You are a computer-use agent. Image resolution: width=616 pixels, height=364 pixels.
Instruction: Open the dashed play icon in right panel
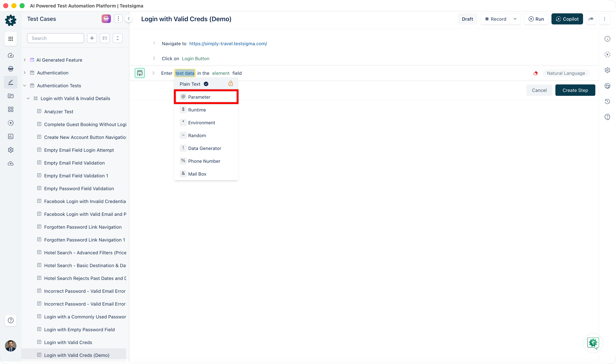click(607, 54)
